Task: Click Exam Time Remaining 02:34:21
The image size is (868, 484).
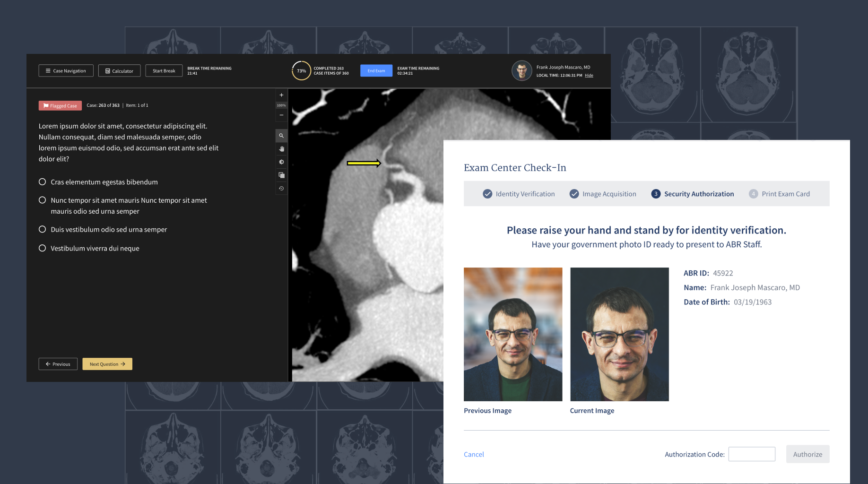Action: 418,71
